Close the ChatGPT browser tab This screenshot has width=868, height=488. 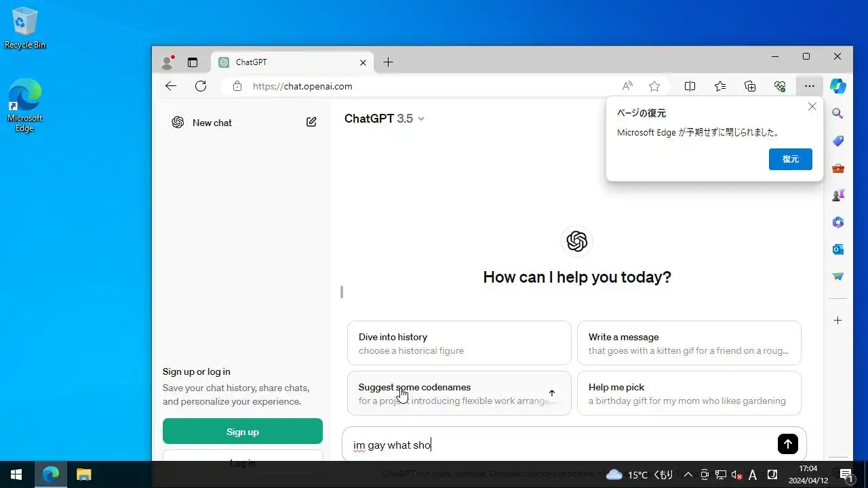pos(363,62)
